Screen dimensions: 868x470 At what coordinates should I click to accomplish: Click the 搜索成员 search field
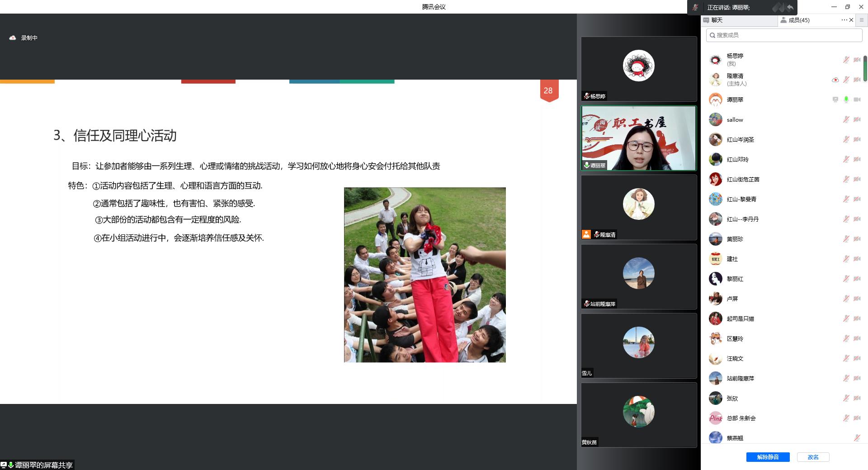[x=784, y=35]
